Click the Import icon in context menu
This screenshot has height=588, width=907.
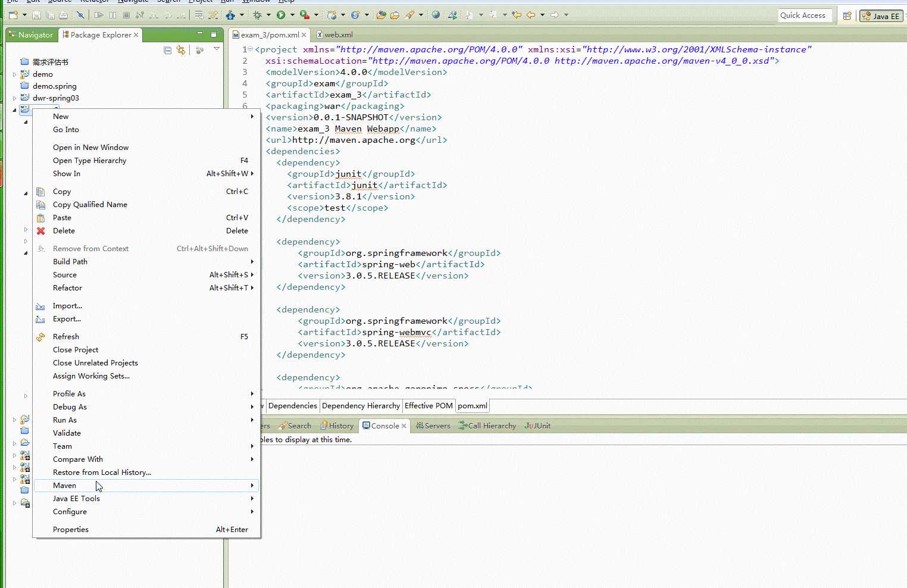pyautogui.click(x=40, y=306)
